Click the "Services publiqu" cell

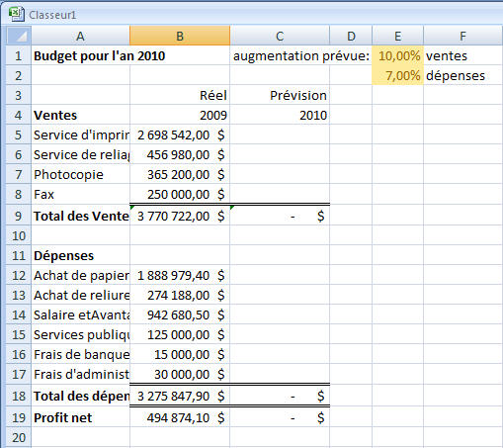81,334
